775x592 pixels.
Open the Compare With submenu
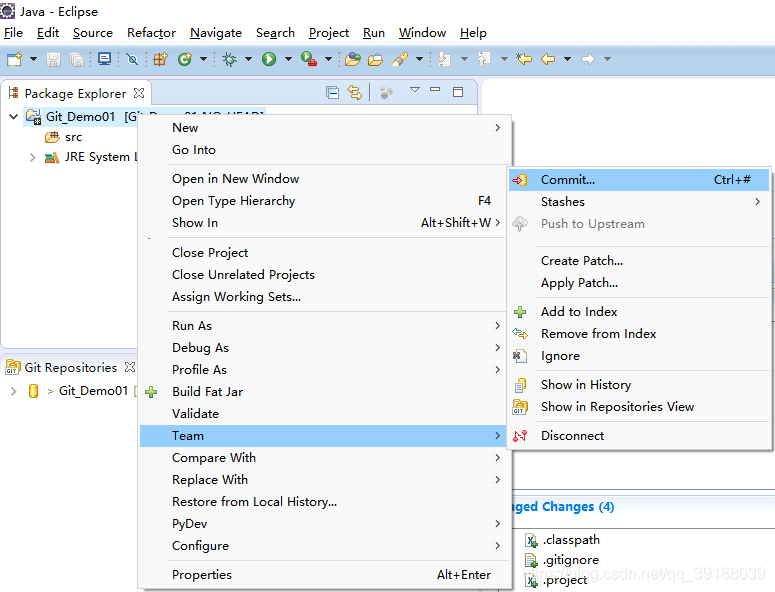pos(324,458)
